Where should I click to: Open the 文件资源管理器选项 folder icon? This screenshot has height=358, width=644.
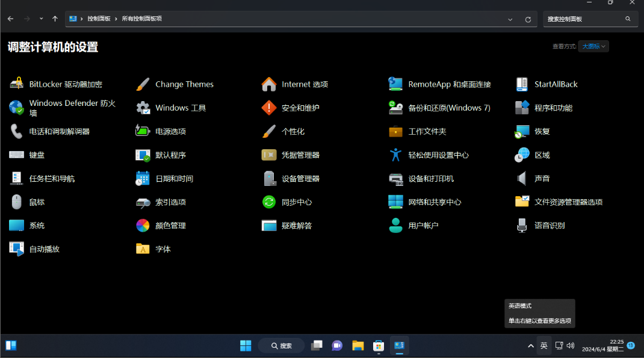point(522,202)
